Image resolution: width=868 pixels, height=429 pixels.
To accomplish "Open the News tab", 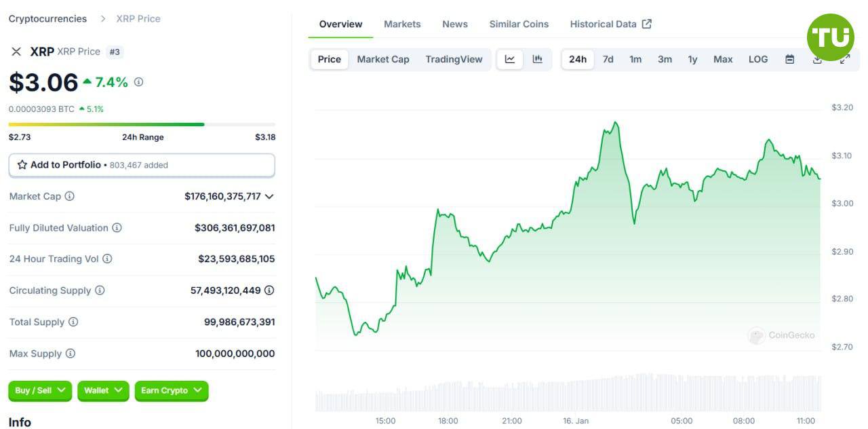I will click(455, 24).
